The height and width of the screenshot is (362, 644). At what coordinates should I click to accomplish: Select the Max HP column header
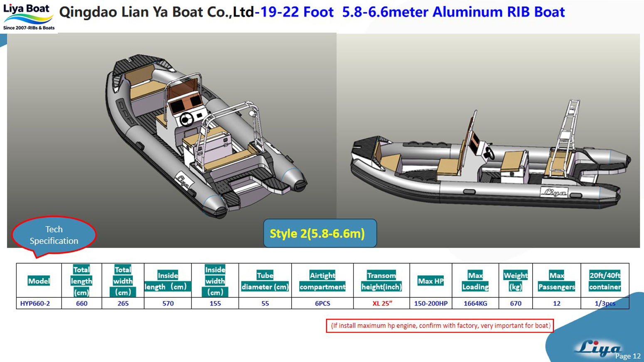[430, 281]
